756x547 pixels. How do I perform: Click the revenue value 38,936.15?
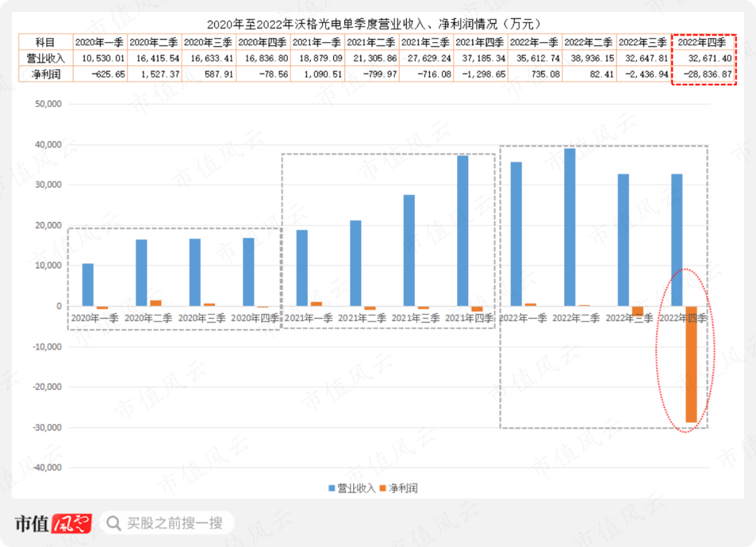click(x=593, y=58)
